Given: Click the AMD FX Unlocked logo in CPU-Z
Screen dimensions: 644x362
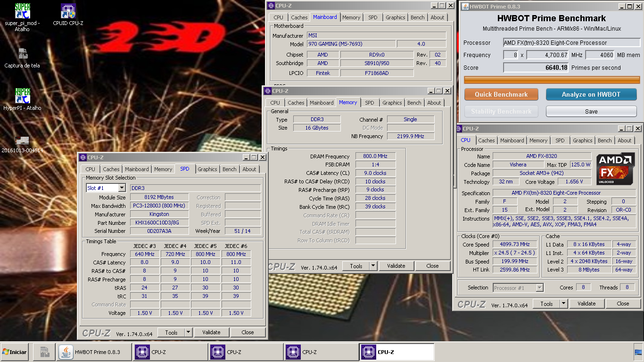Looking at the screenshot, I should pyautogui.click(x=616, y=169).
